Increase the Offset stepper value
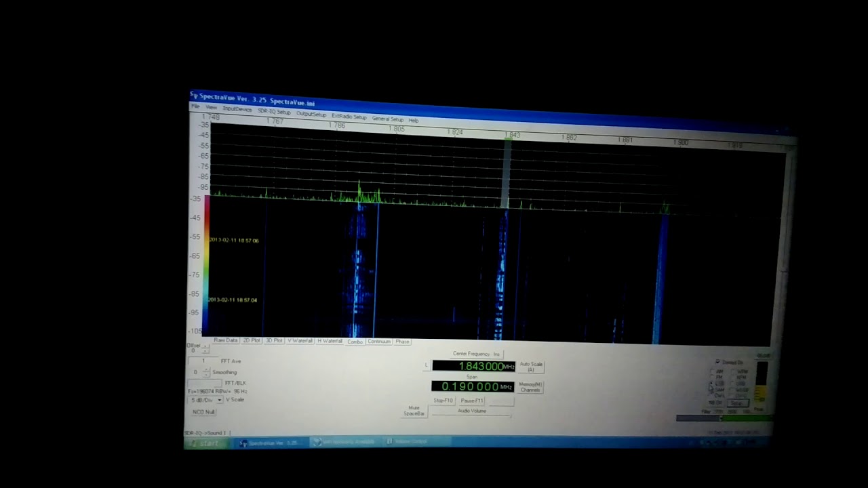The height and width of the screenshot is (488, 868). (205, 348)
